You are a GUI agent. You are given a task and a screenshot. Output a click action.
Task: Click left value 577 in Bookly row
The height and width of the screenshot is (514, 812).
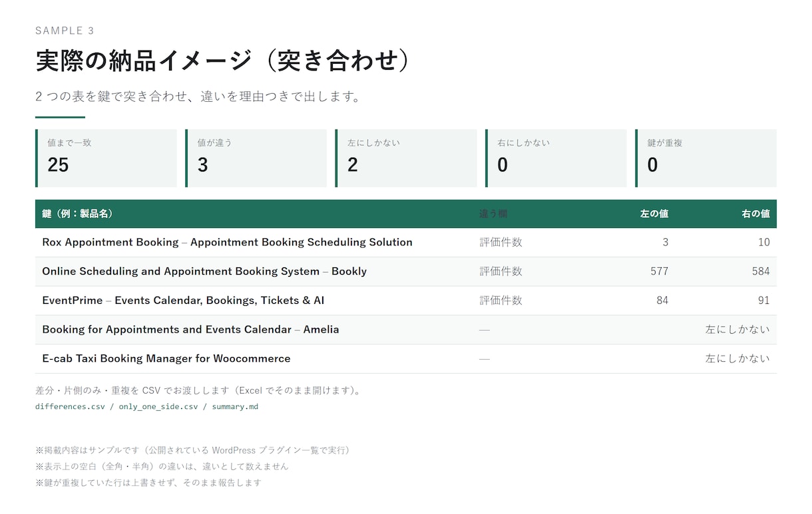659,271
